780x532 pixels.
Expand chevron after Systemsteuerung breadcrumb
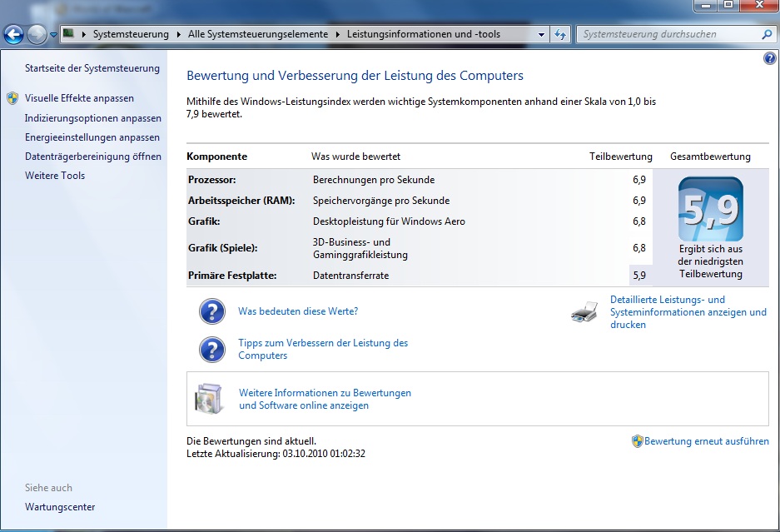pyautogui.click(x=179, y=34)
